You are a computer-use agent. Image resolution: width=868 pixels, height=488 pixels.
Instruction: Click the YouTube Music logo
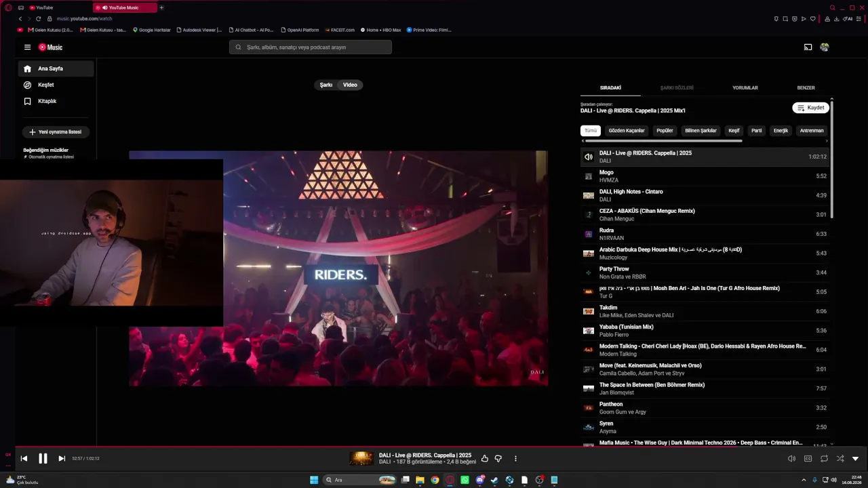coord(50,47)
